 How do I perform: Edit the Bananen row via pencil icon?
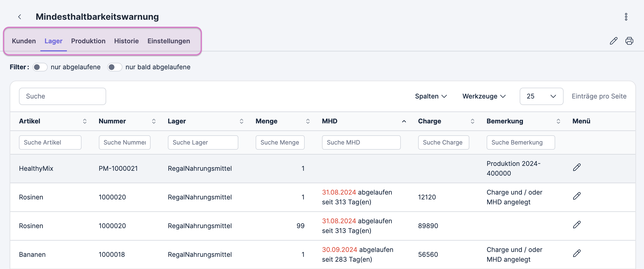(x=577, y=254)
